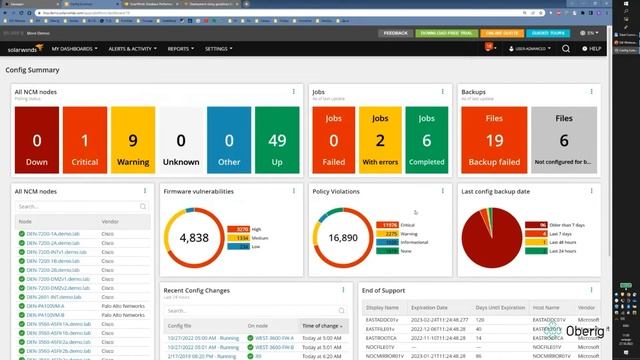Viewport: 640px width, 360px height.
Task: Open the global search magnifier icon
Action: click(566, 49)
